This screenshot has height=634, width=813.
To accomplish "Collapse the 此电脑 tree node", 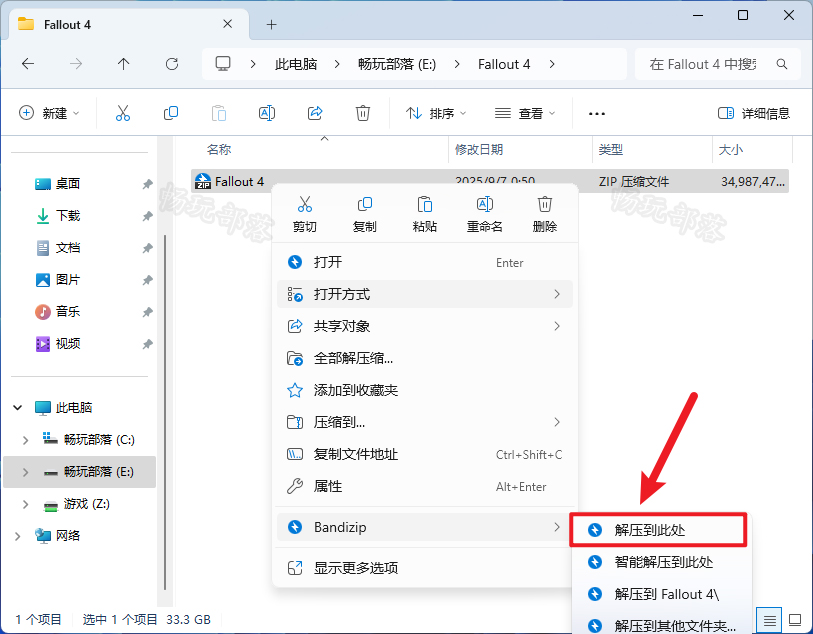I will pyautogui.click(x=18, y=407).
